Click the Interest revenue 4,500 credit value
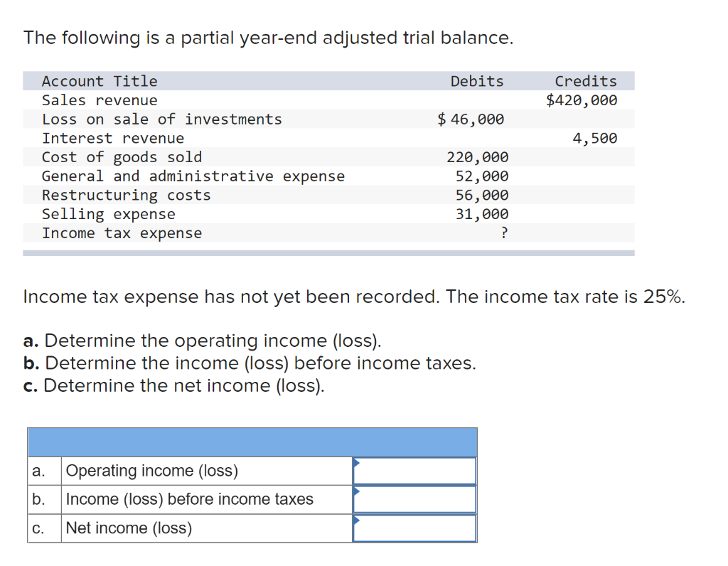Screen dimensions: 728x566 (595, 139)
